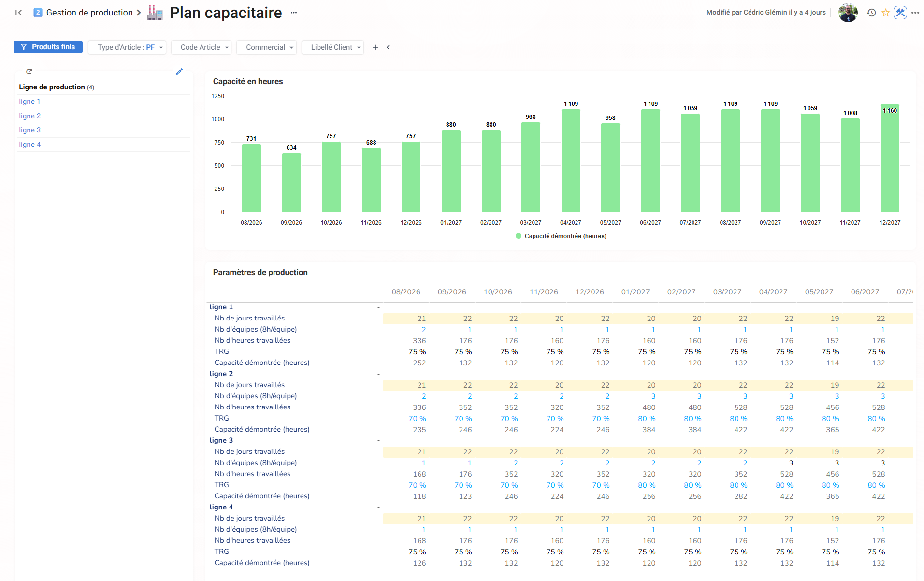Image resolution: width=924 pixels, height=581 pixels.
Task: Click the 12/2027 bar valued 1 160
Action: 890,158
